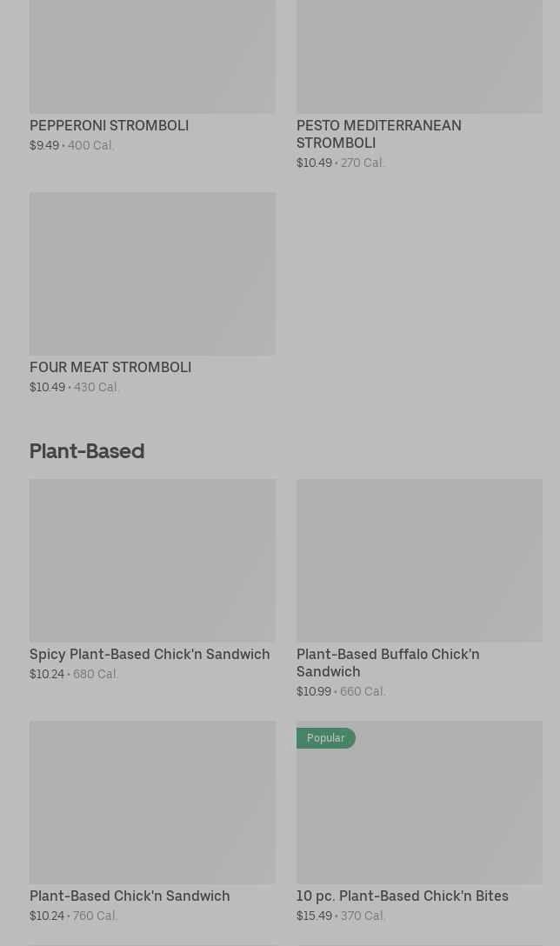Select the FOUR MEAT STROMBOLI title
Image resolution: width=560 pixels, height=946 pixels.
pos(110,367)
